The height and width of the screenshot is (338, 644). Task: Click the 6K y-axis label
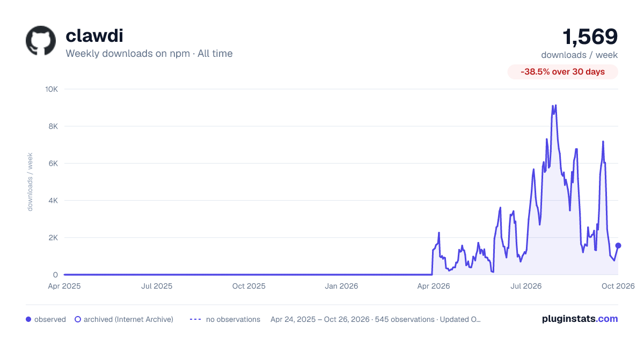[x=53, y=163]
